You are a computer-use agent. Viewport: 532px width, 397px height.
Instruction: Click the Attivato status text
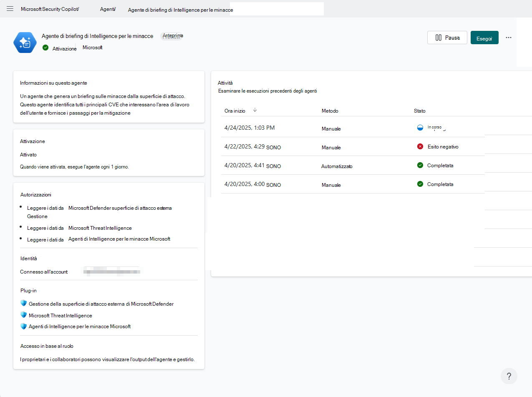pyautogui.click(x=28, y=155)
